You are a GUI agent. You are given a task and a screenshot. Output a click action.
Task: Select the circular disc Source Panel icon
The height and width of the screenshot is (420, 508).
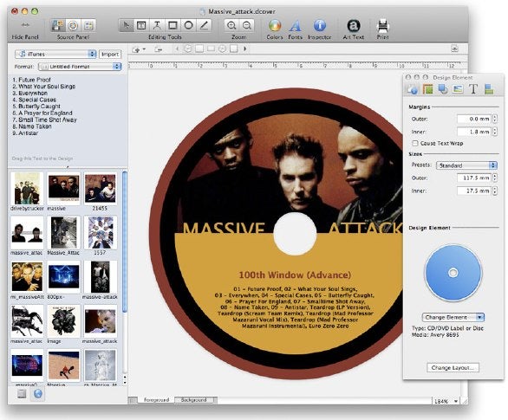click(x=73, y=25)
